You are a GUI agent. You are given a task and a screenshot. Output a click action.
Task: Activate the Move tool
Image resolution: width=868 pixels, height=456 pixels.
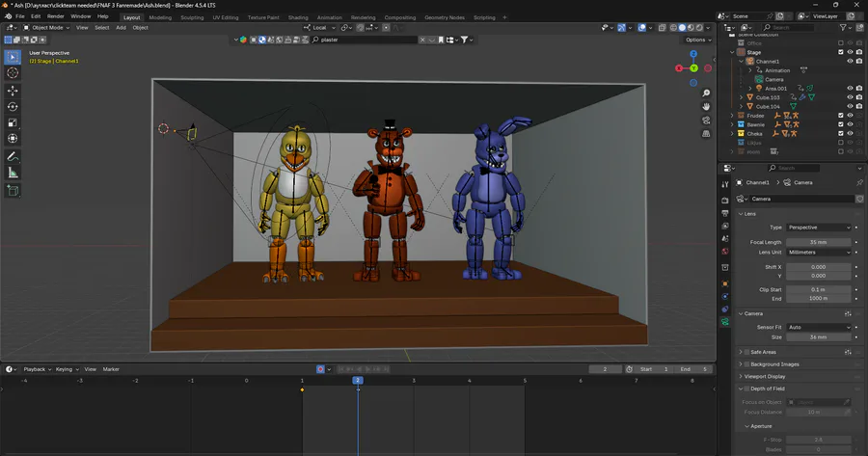(x=13, y=91)
